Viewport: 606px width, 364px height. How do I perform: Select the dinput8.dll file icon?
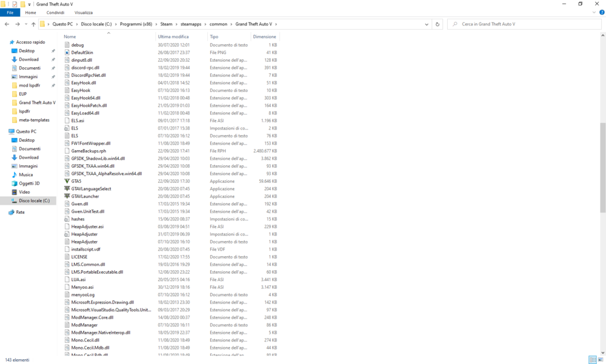tap(67, 61)
